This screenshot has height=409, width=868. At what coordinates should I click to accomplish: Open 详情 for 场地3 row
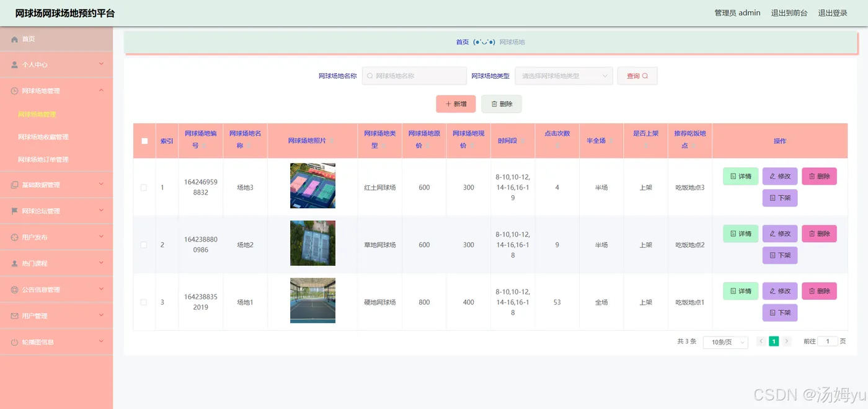click(x=741, y=177)
